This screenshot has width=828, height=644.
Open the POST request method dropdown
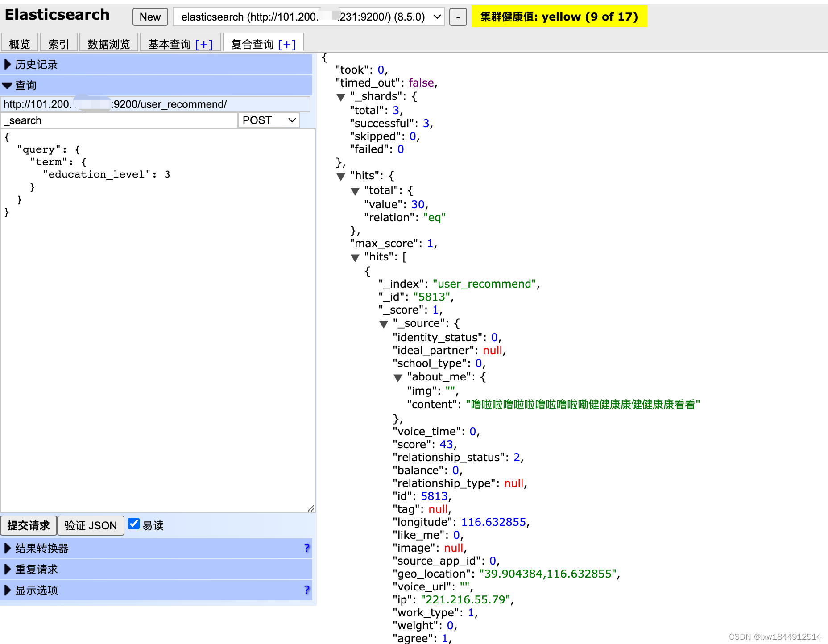tap(268, 120)
